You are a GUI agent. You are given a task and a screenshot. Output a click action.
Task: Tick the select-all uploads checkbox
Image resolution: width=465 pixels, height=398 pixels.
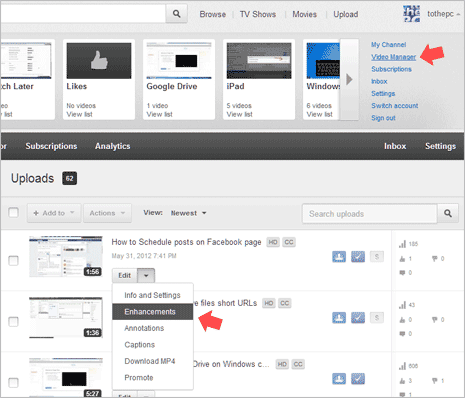tap(13, 212)
